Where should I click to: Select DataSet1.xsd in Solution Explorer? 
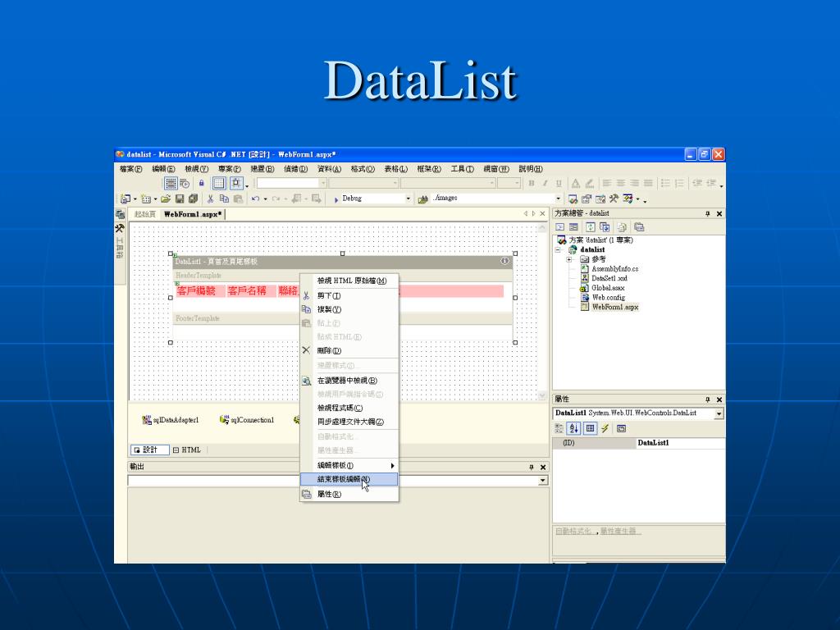click(x=609, y=279)
